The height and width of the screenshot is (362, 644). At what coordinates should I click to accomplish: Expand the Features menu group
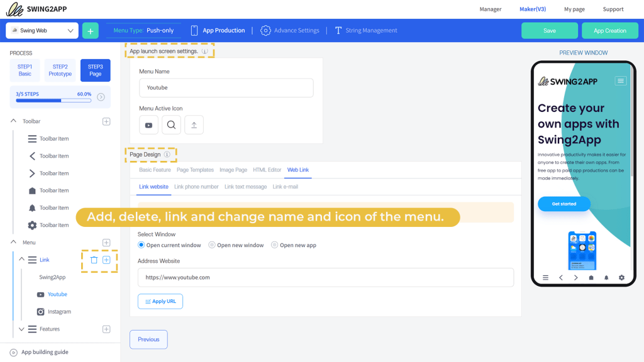[22, 329]
